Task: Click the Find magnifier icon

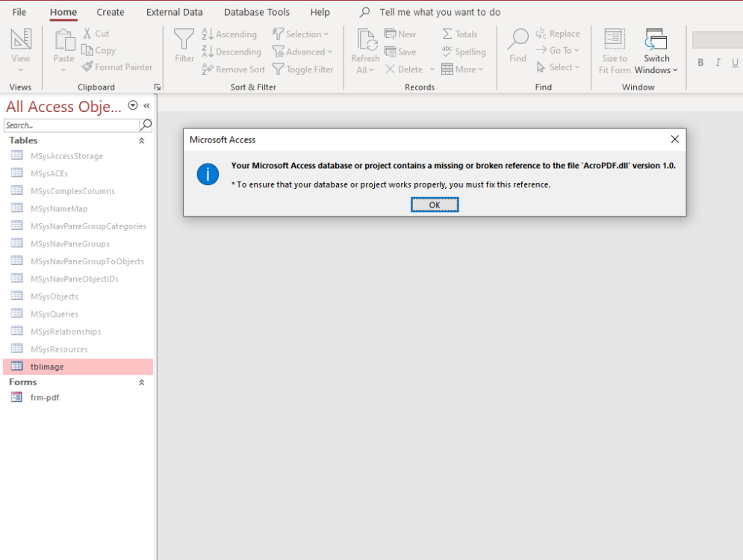Action: (x=517, y=40)
